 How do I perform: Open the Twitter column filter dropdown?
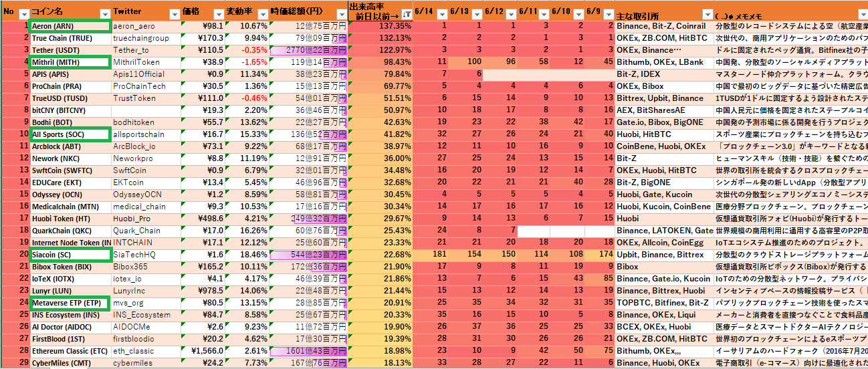[x=173, y=14]
